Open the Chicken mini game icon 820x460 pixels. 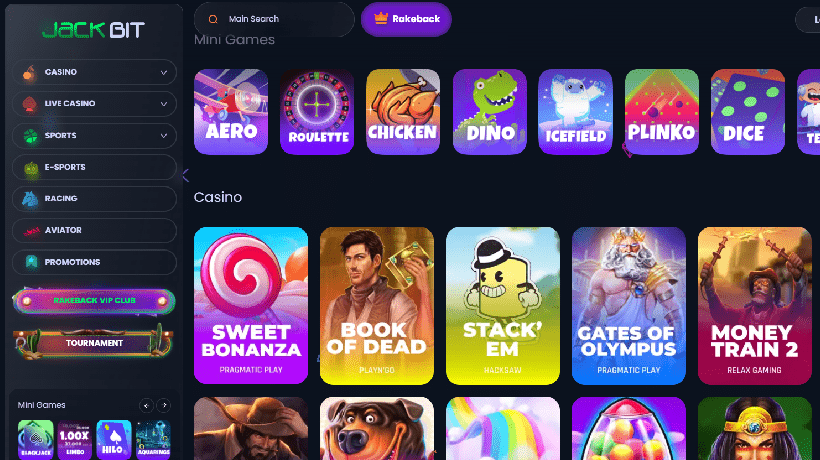pyautogui.click(x=403, y=112)
